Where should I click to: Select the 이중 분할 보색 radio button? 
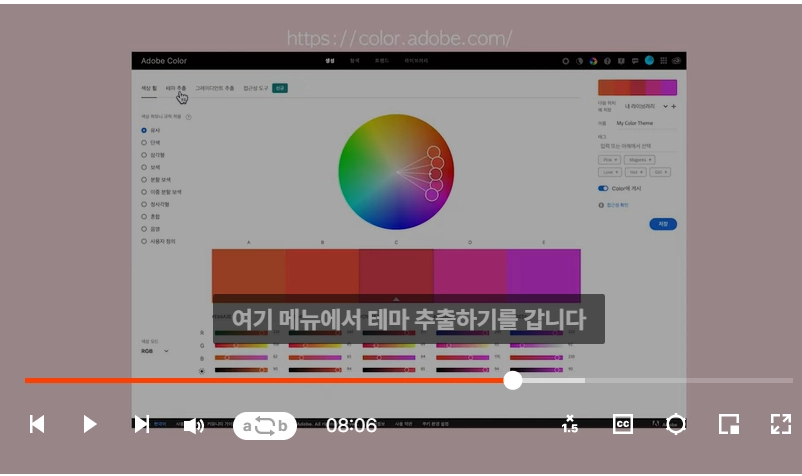(x=144, y=192)
